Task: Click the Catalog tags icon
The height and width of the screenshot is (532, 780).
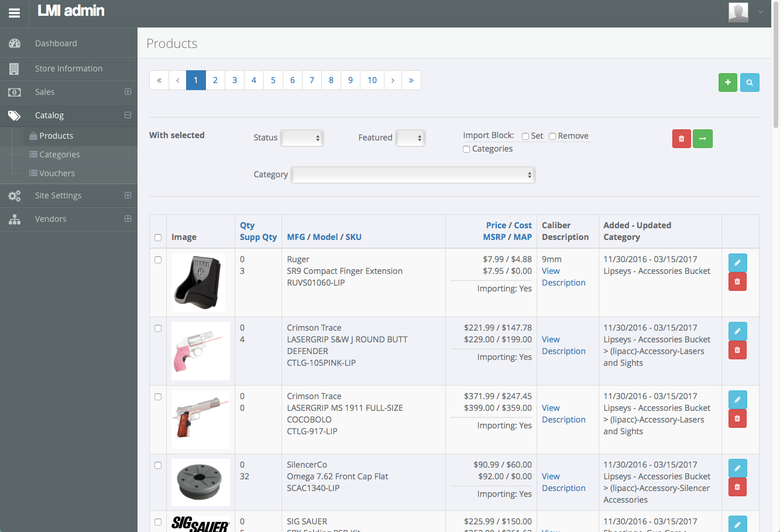Action: pos(15,115)
